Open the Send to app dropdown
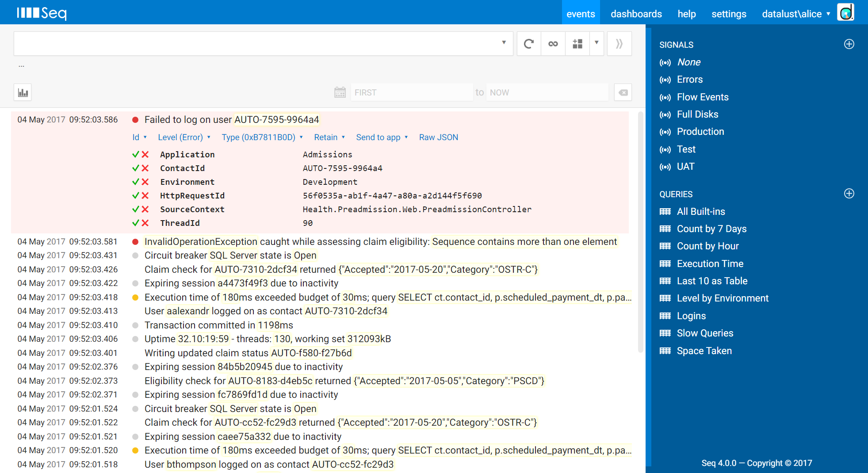The image size is (868, 473). (382, 137)
